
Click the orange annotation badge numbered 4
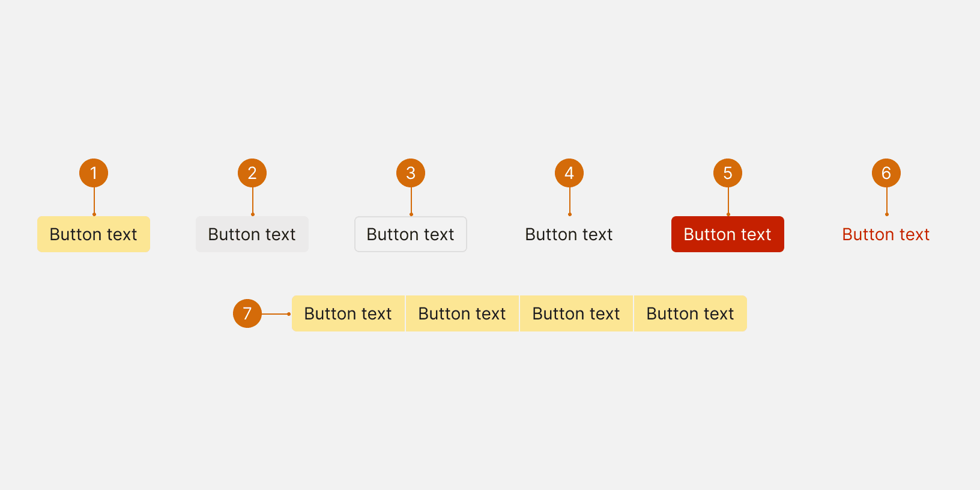click(x=569, y=173)
